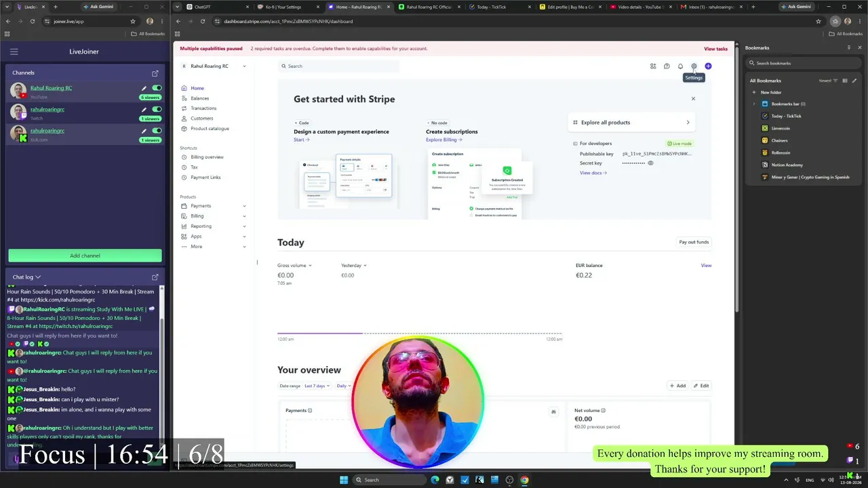Change the Last 7 days date range

tap(317, 386)
